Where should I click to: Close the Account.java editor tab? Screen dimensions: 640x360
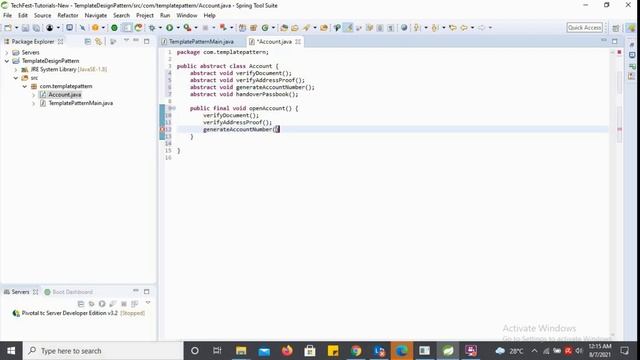pos(298,42)
